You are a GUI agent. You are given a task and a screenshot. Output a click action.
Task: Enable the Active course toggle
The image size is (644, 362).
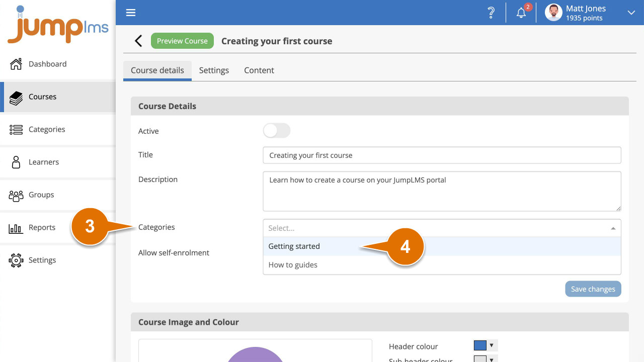[x=277, y=131]
